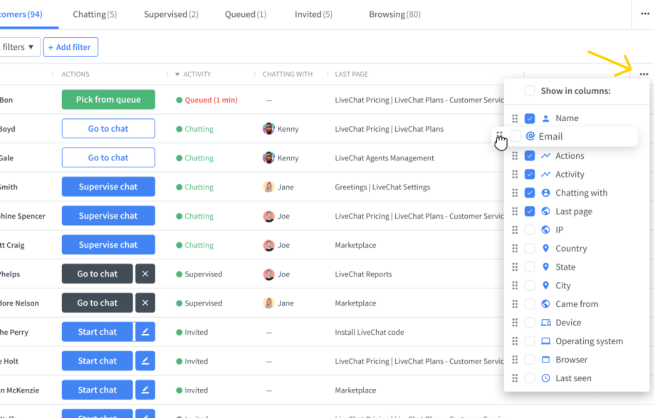This screenshot has width=654, height=418.
Task: Click the globe icon next to Came from
Action: pos(546,304)
